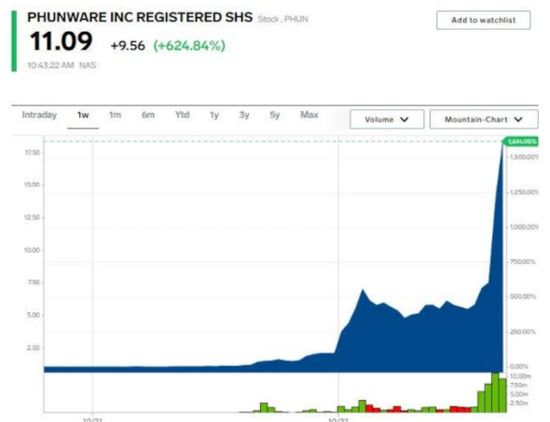
Task: Click the 10:43:22 AM timestamp
Action: click(51, 65)
